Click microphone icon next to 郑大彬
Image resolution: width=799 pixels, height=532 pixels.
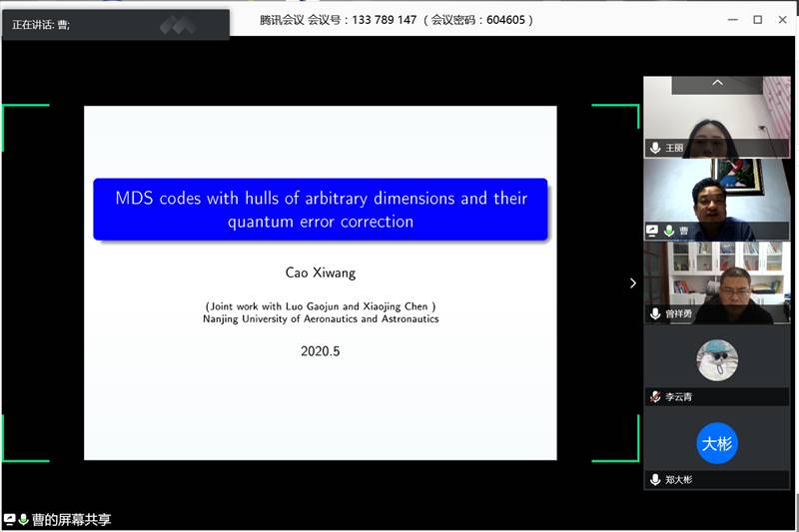pyautogui.click(x=655, y=479)
